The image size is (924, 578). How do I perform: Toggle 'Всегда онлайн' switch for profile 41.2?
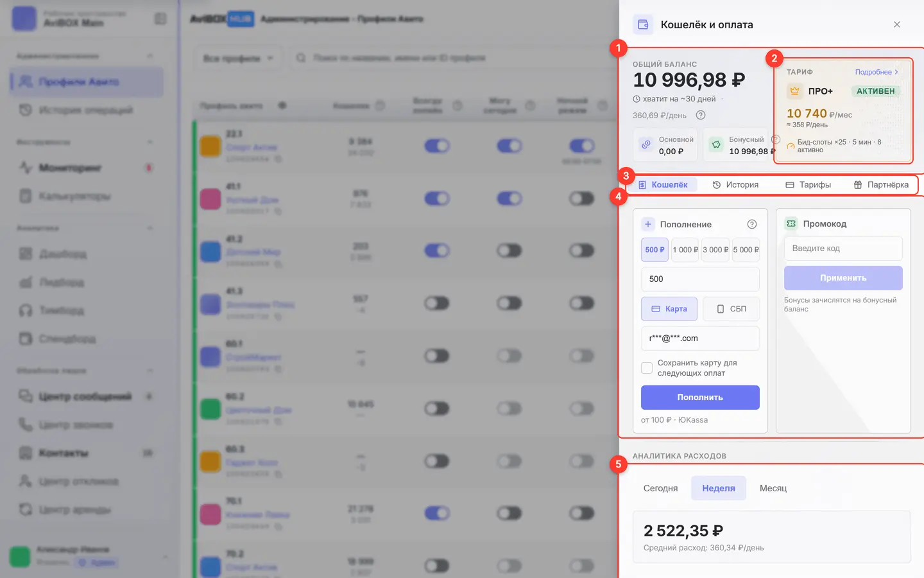coord(437,250)
